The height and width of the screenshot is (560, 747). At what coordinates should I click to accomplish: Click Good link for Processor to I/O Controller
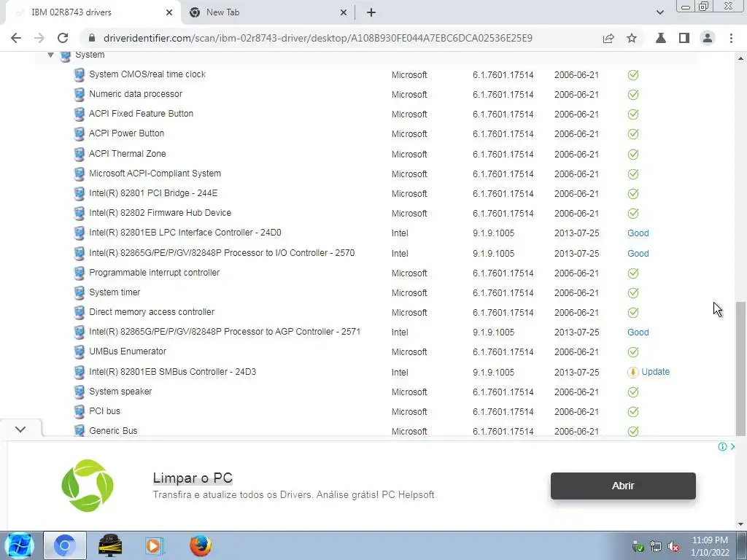(x=638, y=253)
